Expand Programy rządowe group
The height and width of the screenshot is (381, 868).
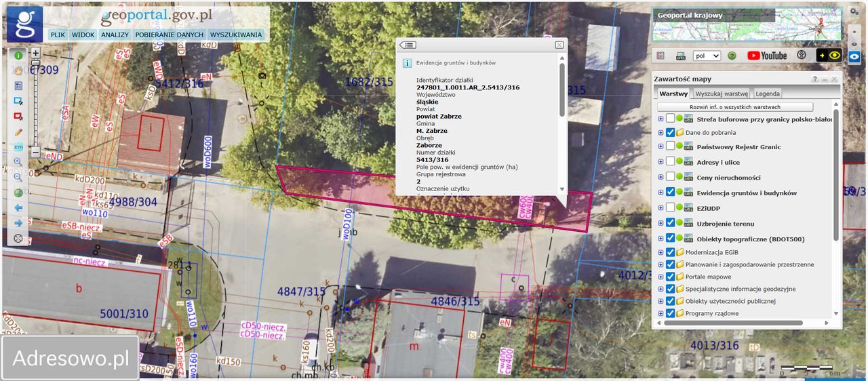click(x=660, y=313)
